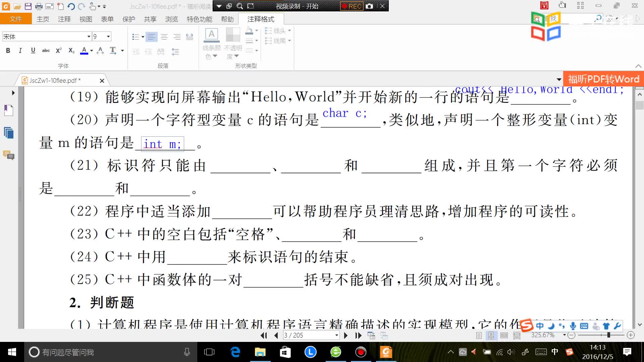The height and width of the screenshot is (362, 644).
Task: Zoom in with the plus button
Action: click(x=631, y=335)
